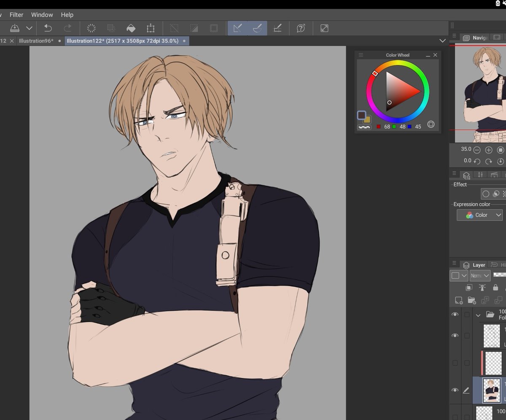506x420 pixels.
Task: Show the hidden red-marked layer
Action: point(455,363)
